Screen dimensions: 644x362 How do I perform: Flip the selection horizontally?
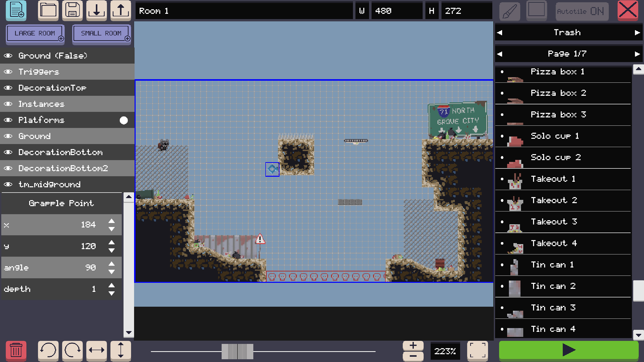[x=96, y=351]
